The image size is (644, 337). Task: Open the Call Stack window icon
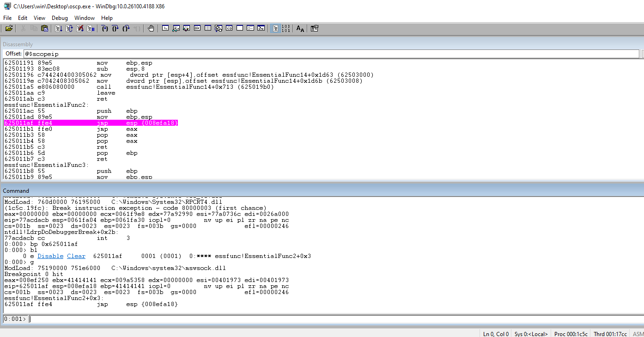(219, 29)
